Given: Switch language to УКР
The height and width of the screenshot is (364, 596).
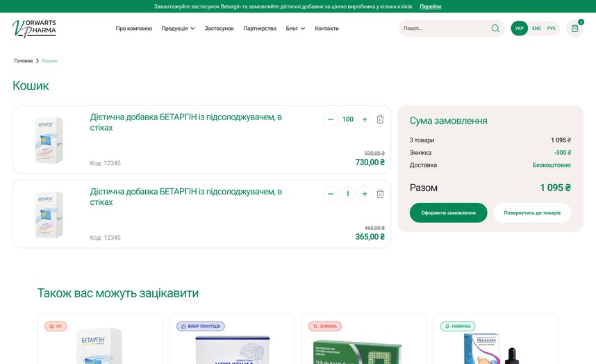Looking at the screenshot, I should [x=519, y=28].
